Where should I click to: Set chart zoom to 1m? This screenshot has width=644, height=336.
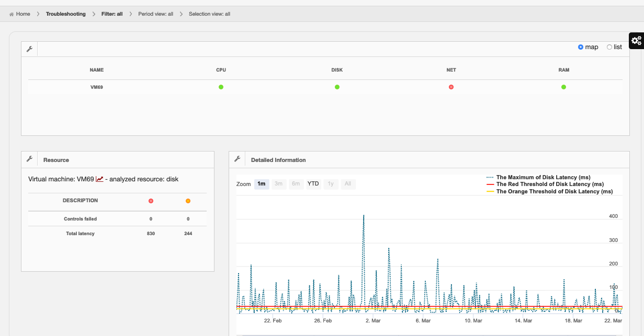pos(262,184)
